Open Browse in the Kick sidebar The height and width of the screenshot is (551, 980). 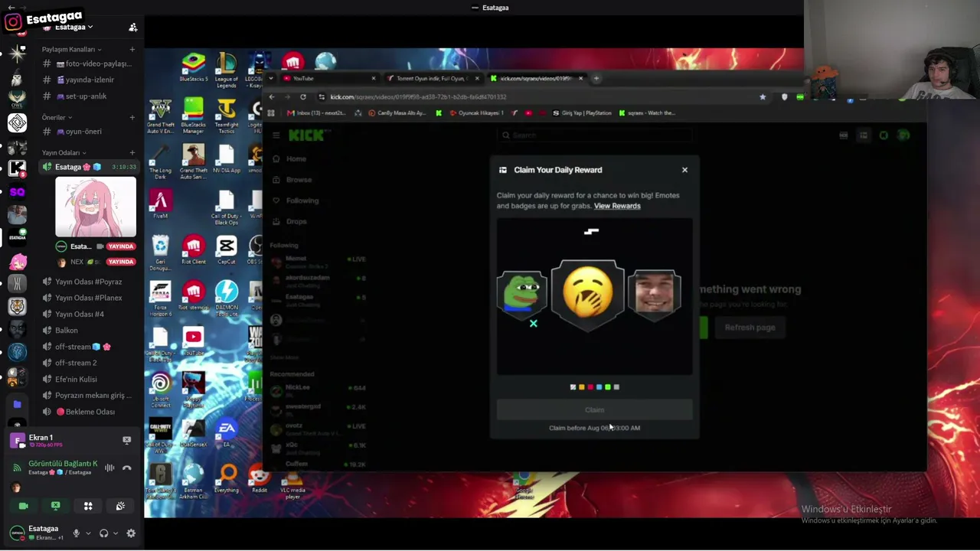pos(299,180)
